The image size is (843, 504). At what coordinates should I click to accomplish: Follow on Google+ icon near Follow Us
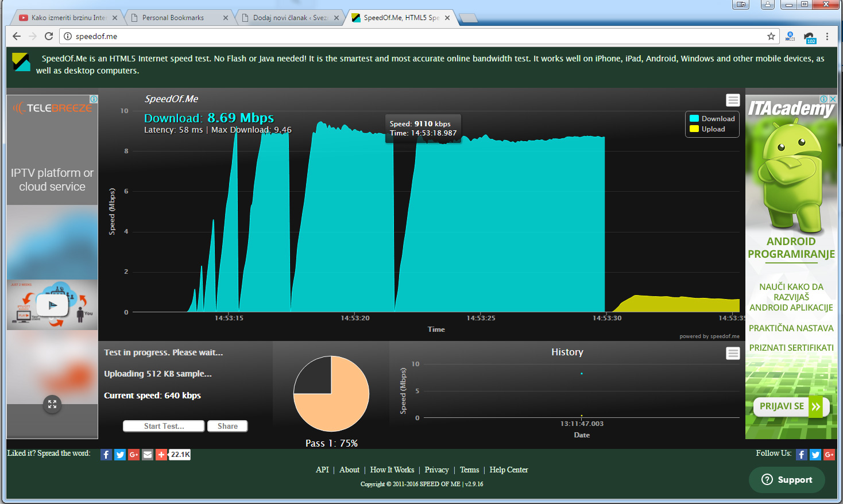point(829,455)
